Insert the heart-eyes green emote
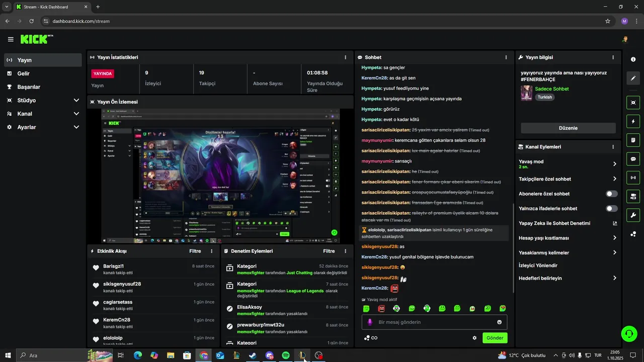This screenshot has height=362, width=644. [503, 308]
